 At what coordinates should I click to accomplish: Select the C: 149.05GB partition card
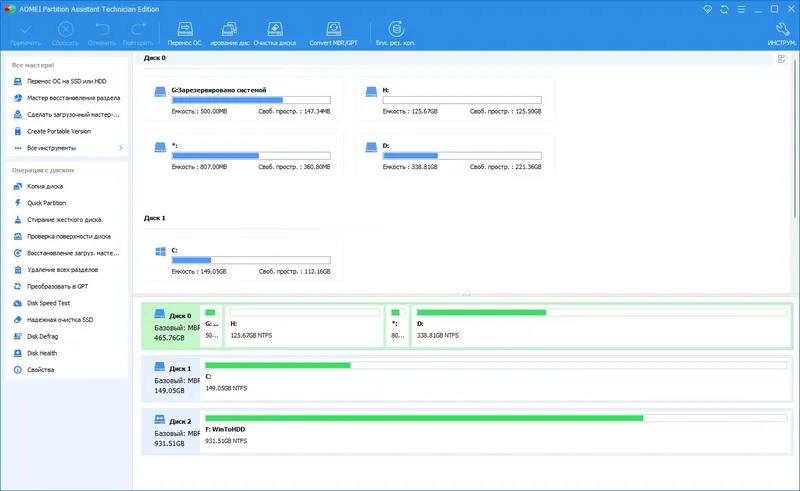coord(243,259)
